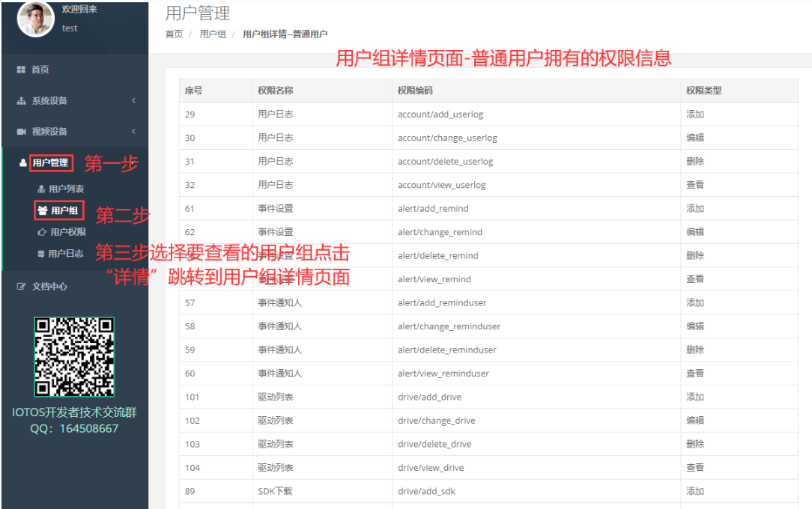The image size is (812, 509).
Task: Click the 权限名称 column header
Action: tap(275, 90)
